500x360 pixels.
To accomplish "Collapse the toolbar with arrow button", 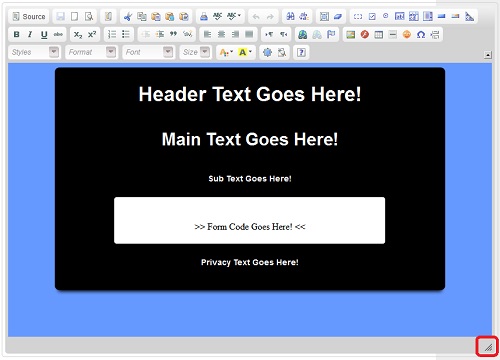I will click(488, 55).
